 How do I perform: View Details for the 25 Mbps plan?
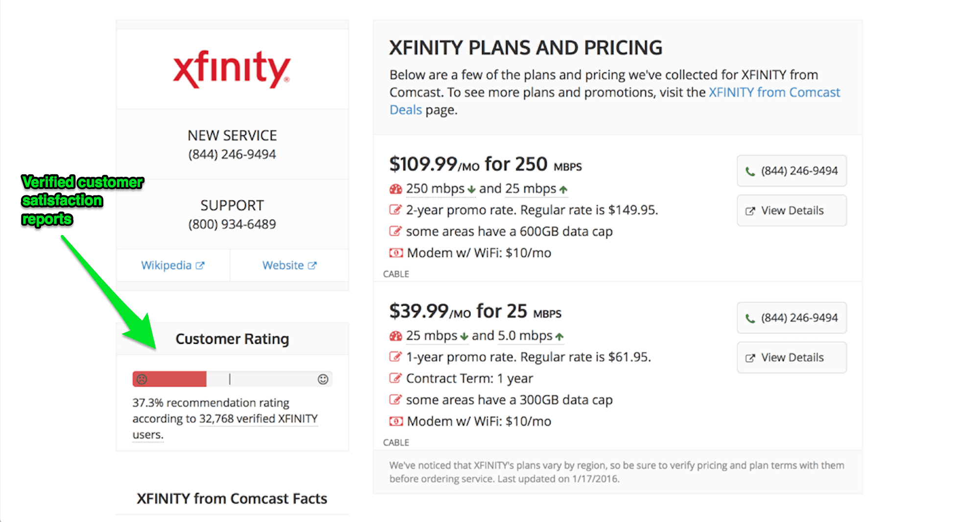click(x=792, y=357)
